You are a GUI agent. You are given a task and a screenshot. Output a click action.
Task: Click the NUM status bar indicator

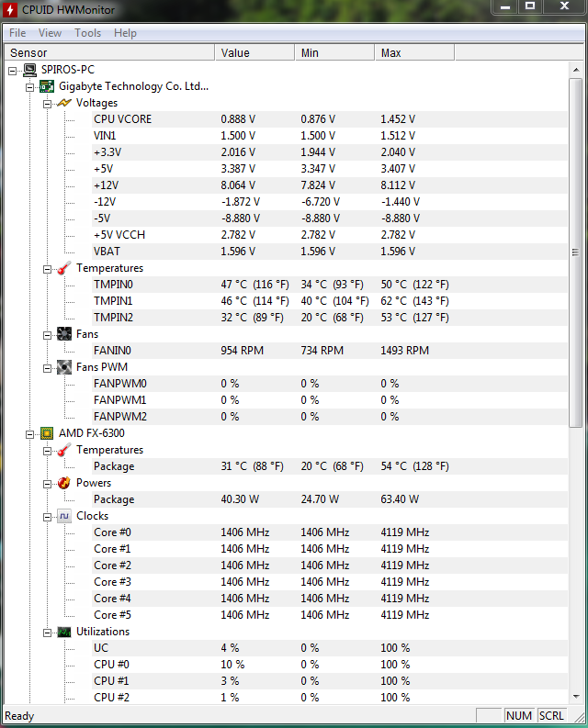tap(519, 715)
